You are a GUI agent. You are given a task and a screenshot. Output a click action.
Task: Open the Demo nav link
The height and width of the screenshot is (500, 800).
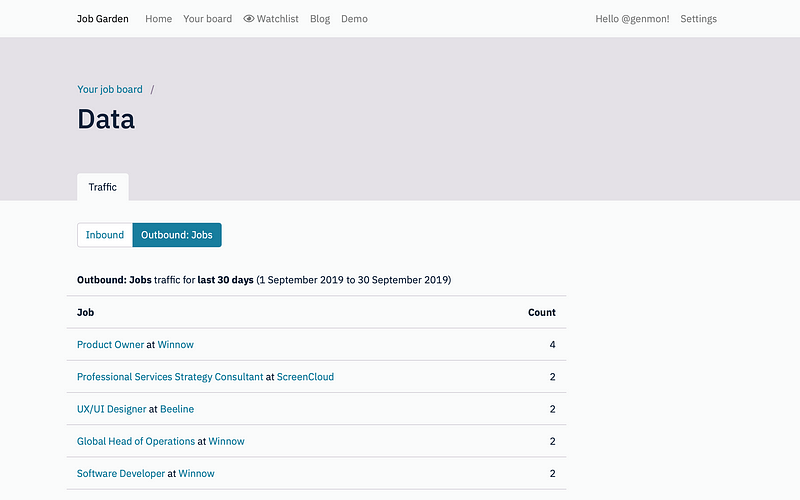(354, 19)
